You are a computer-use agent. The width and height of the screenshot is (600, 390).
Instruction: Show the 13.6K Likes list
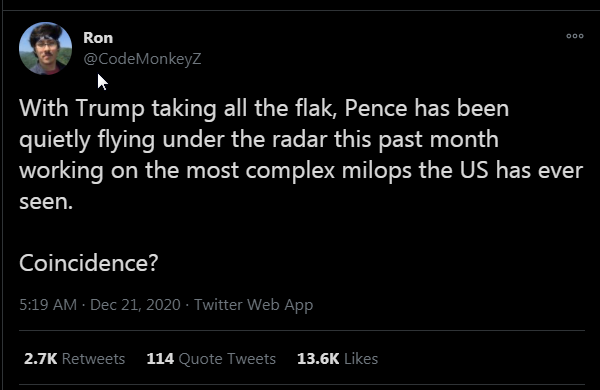click(x=337, y=359)
